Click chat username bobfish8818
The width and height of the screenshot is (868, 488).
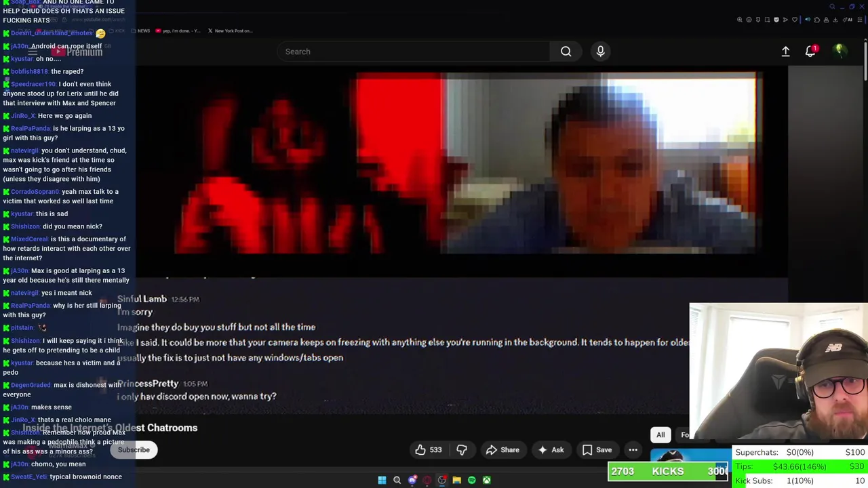coord(29,71)
